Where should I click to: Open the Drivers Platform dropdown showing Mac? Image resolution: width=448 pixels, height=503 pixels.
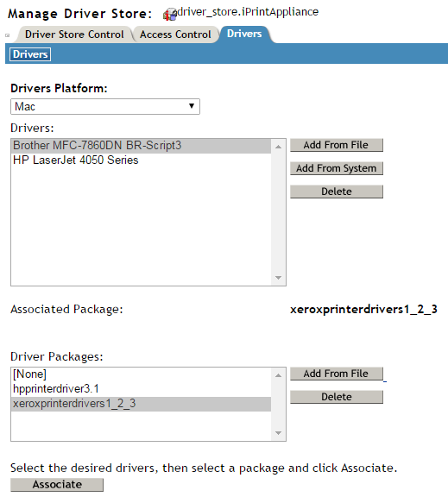coord(105,106)
